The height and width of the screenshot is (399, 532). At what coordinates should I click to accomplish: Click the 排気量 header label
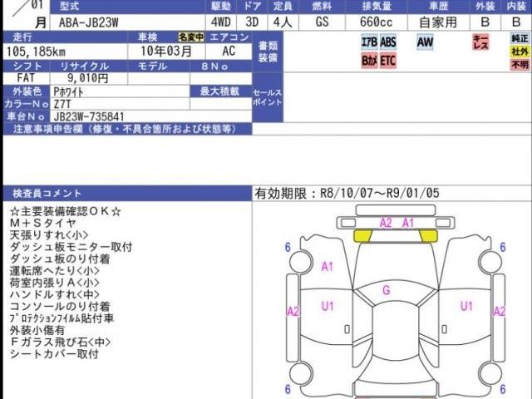point(377,7)
